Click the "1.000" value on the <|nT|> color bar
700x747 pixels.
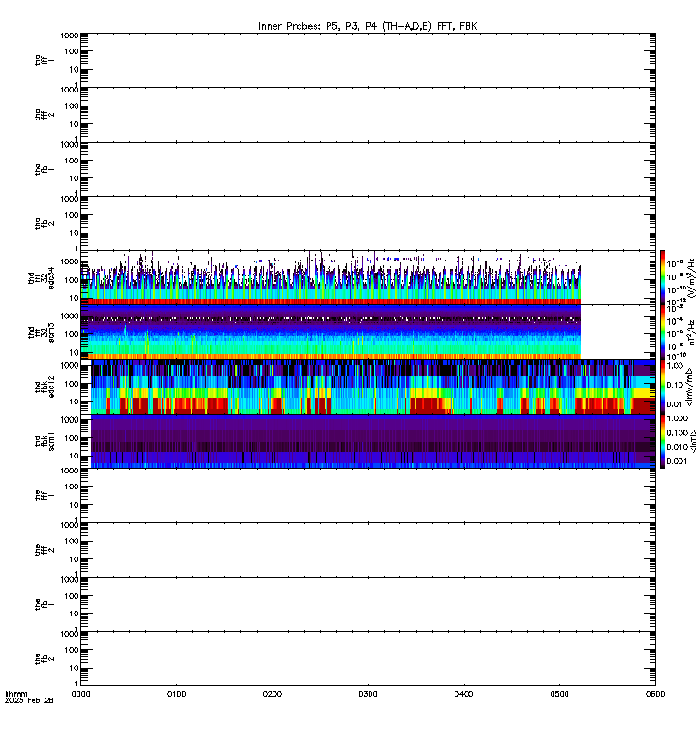pyautogui.click(x=678, y=418)
